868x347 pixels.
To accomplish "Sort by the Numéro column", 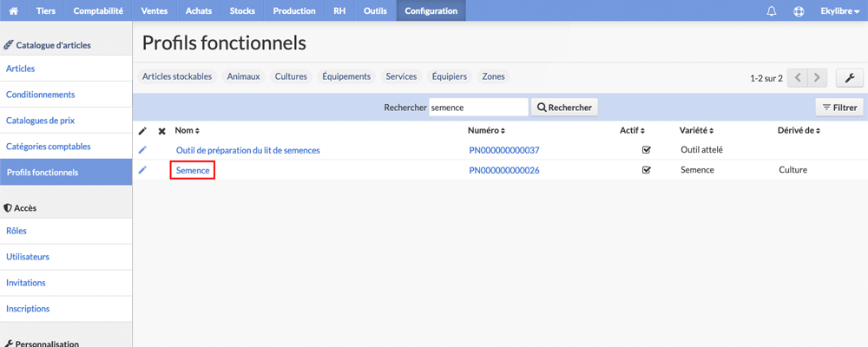I will [x=487, y=131].
